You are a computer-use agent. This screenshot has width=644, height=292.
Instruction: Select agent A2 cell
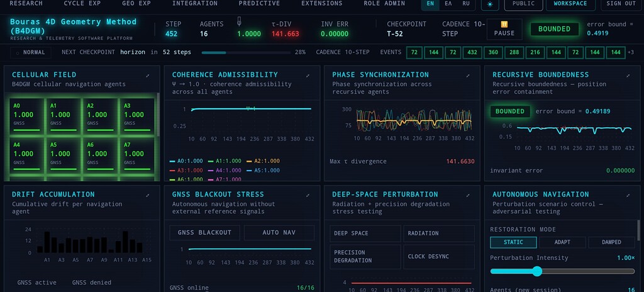[100, 116]
